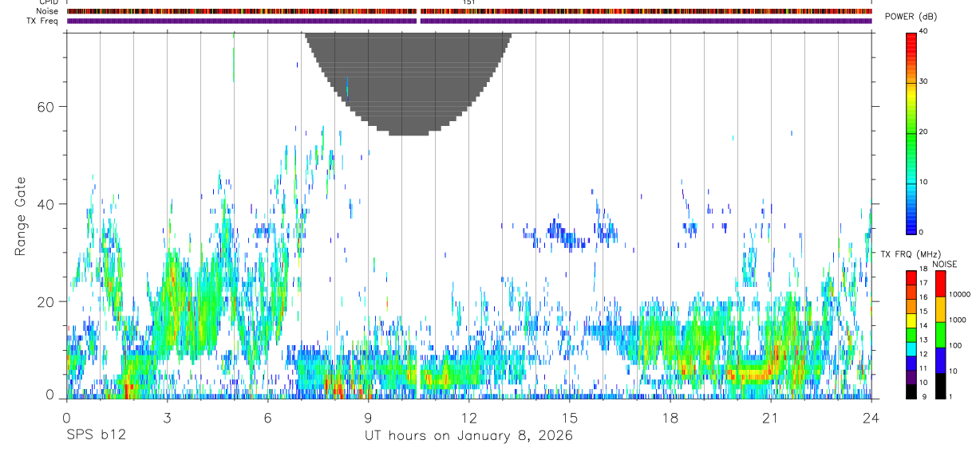
Task: Select the 3 tick on UT hours axis
Action: click(x=168, y=418)
